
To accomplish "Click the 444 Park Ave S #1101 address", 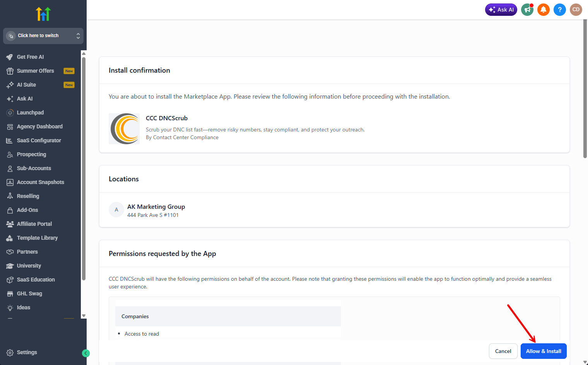I will pyautogui.click(x=153, y=215).
